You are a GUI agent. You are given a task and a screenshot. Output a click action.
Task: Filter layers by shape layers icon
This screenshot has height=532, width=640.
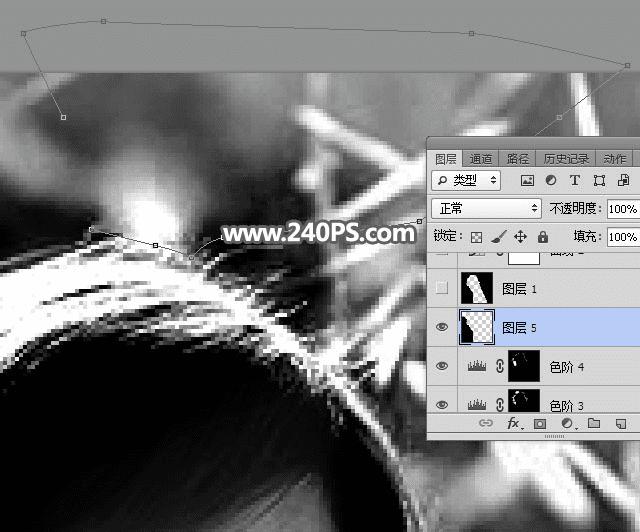coord(599,180)
